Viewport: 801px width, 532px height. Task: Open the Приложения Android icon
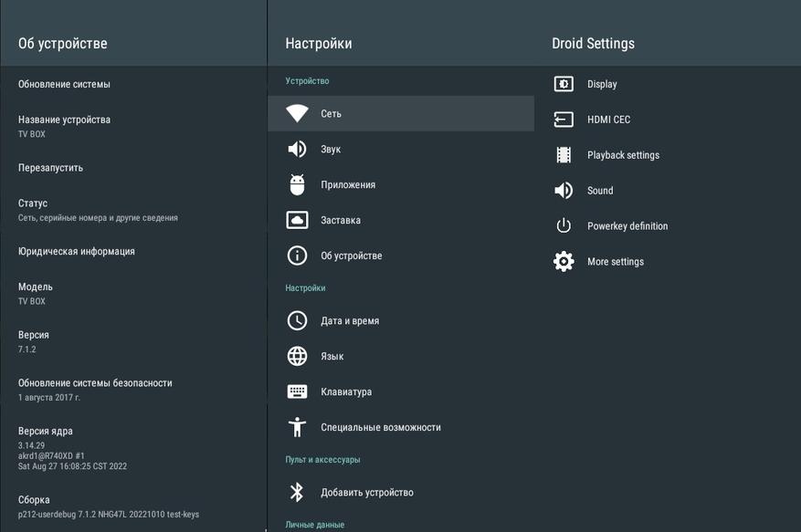[297, 184]
